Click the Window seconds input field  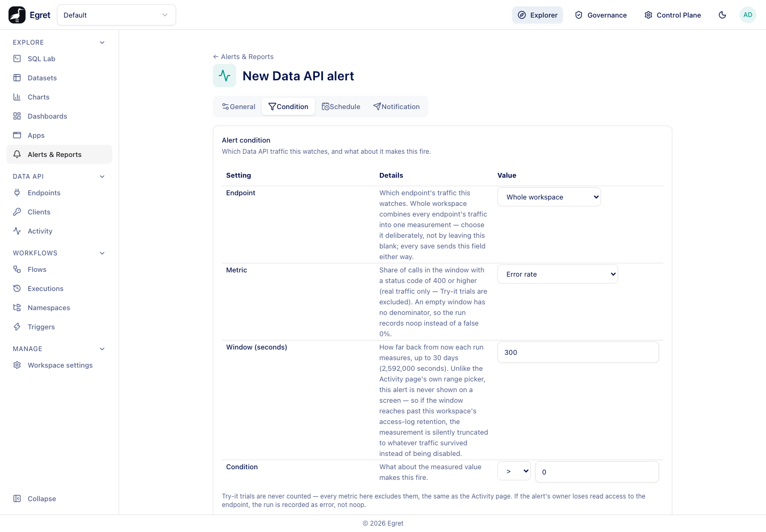[578, 352]
